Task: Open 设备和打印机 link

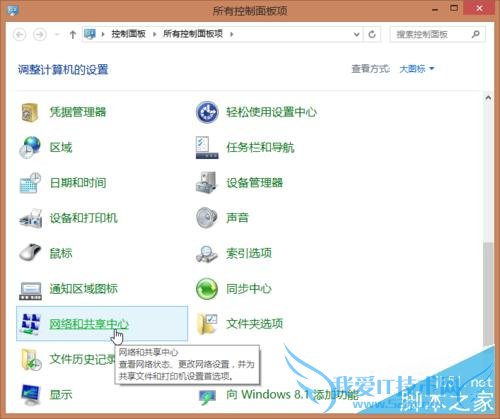Action: pos(84,218)
